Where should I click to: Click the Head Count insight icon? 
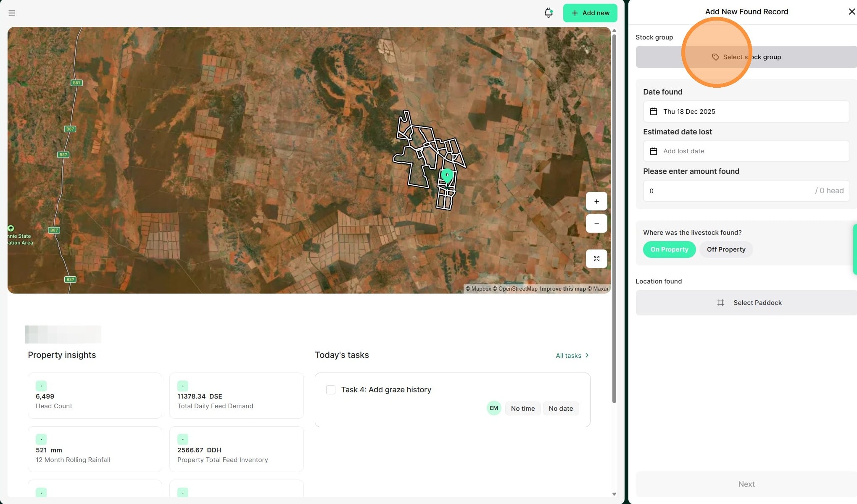coord(41,386)
